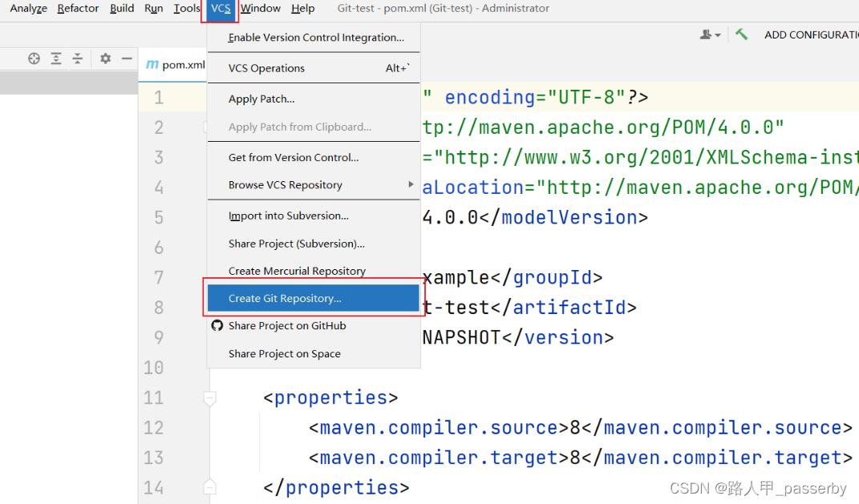
Task: Click the locate/select opened file icon
Action: point(34,58)
